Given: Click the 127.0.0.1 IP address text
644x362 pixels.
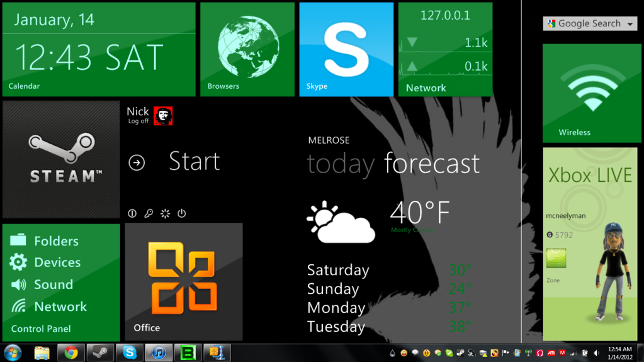Looking at the screenshot, I should click(445, 15).
